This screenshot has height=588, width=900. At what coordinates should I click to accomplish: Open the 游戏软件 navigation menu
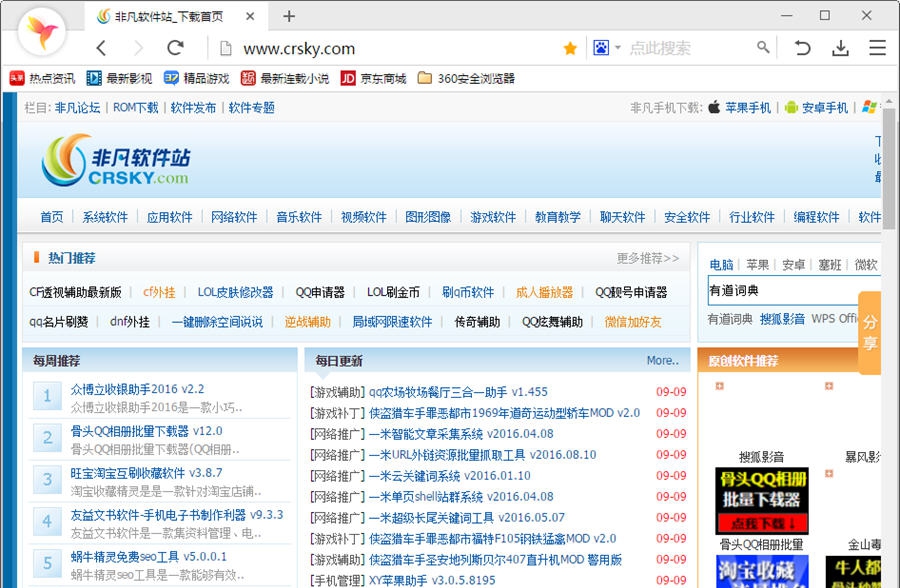click(x=492, y=216)
